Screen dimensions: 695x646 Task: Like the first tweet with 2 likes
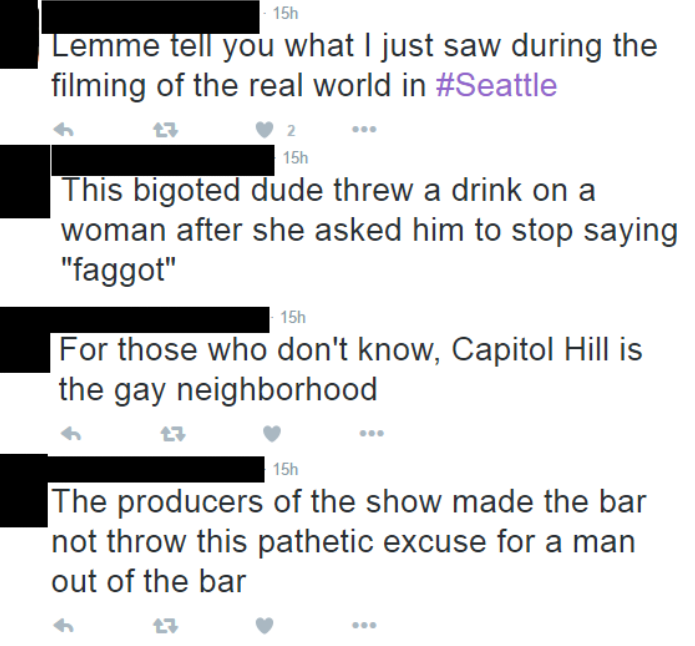click(x=265, y=130)
